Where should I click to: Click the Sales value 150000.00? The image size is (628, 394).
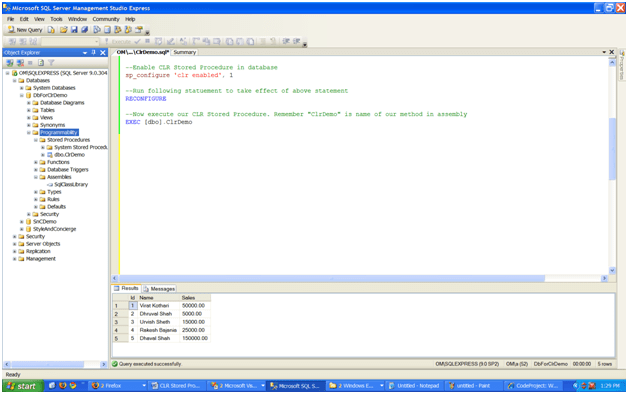click(195, 338)
